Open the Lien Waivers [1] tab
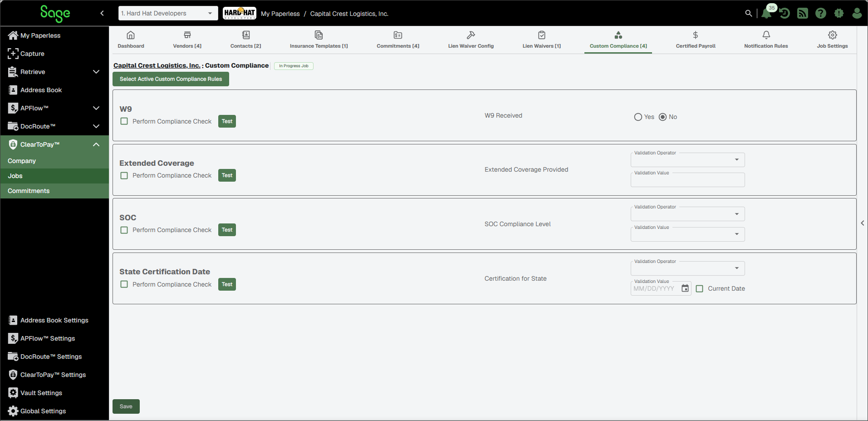Viewport: 868px width, 421px height. (x=542, y=40)
